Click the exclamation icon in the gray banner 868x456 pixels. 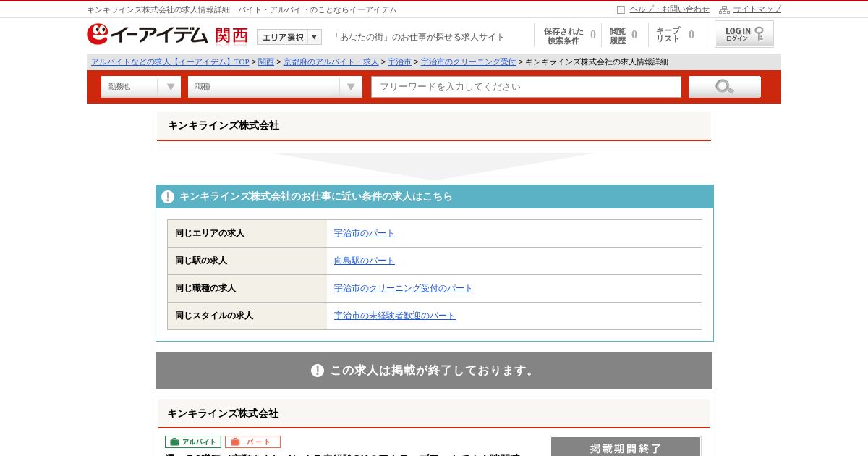coord(318,371)
